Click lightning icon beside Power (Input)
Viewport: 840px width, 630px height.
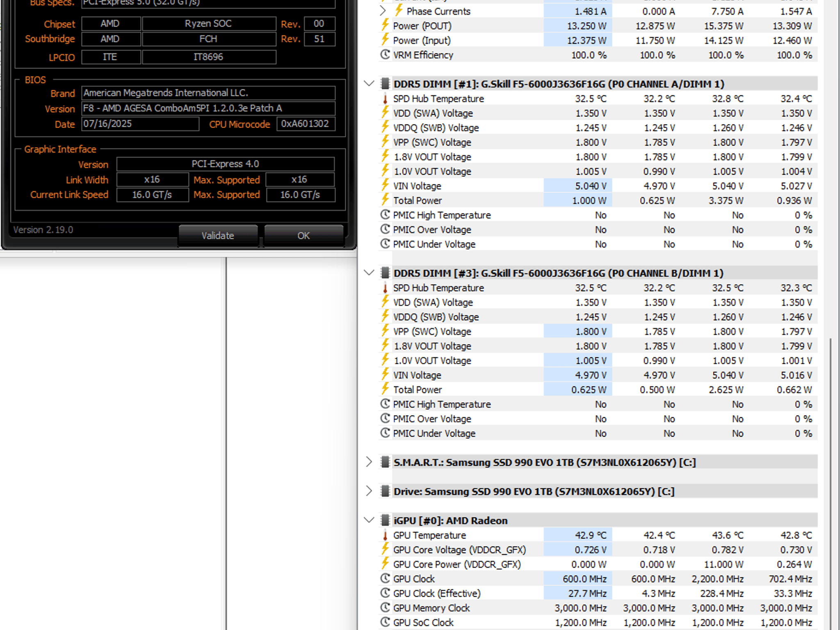tap(385, 39)
